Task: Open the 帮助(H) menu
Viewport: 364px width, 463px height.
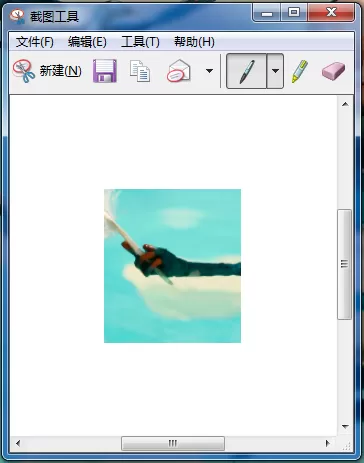Action: coord(194,42)
